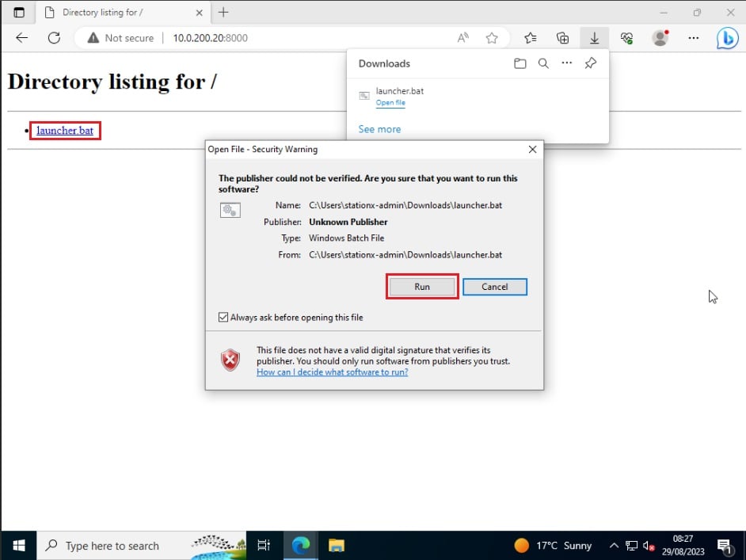Select the Directory listing for / tab

[x=122, y=13]
